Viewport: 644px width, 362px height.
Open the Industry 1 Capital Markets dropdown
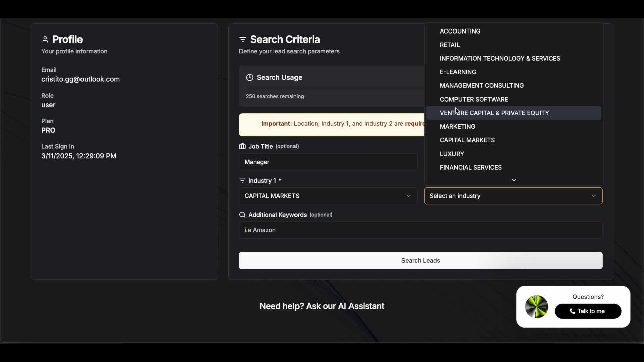coord(328,196)
